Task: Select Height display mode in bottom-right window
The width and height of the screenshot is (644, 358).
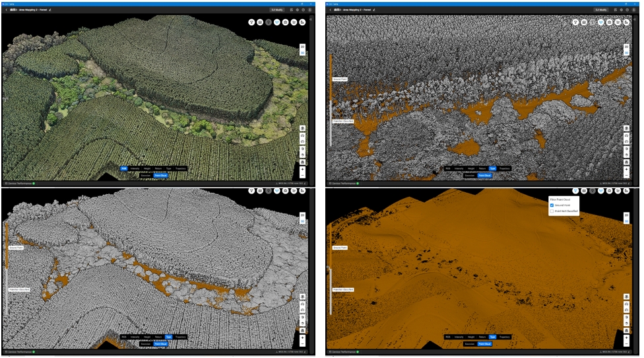Action: coord(470,337)
